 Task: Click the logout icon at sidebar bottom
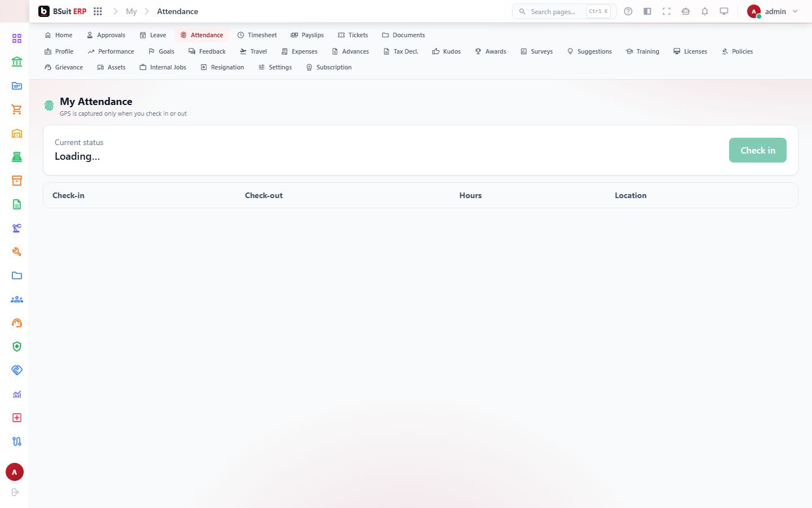click(15, 492)
